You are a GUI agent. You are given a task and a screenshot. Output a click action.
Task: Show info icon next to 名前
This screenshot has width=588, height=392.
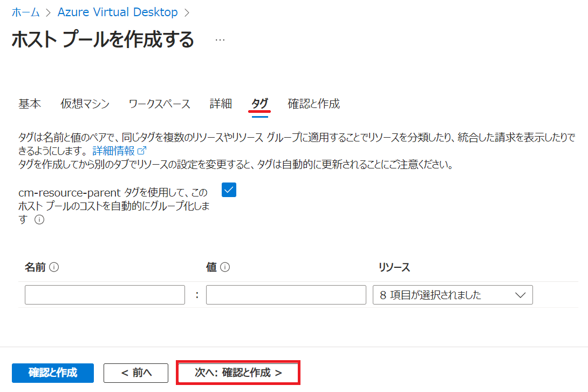[x=54, y=267]
